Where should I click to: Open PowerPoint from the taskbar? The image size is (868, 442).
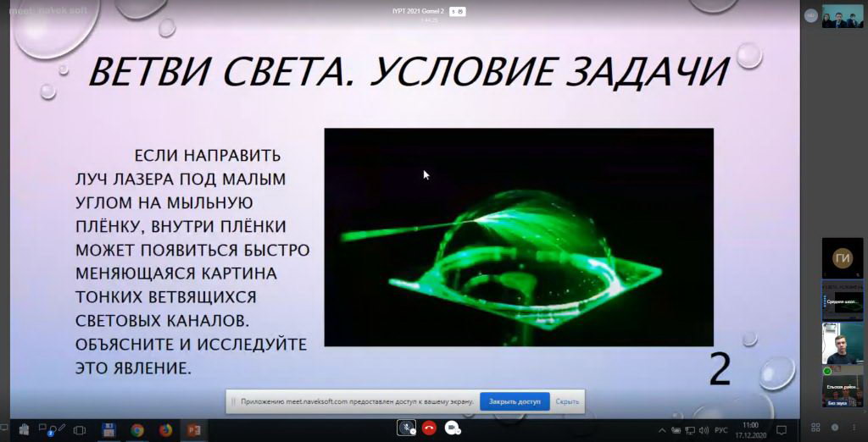[194, 430]
